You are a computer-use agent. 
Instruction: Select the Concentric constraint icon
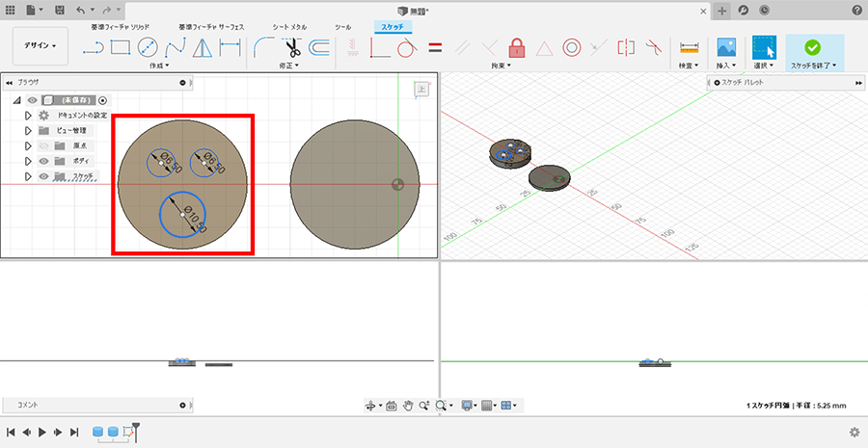[571, 46]
